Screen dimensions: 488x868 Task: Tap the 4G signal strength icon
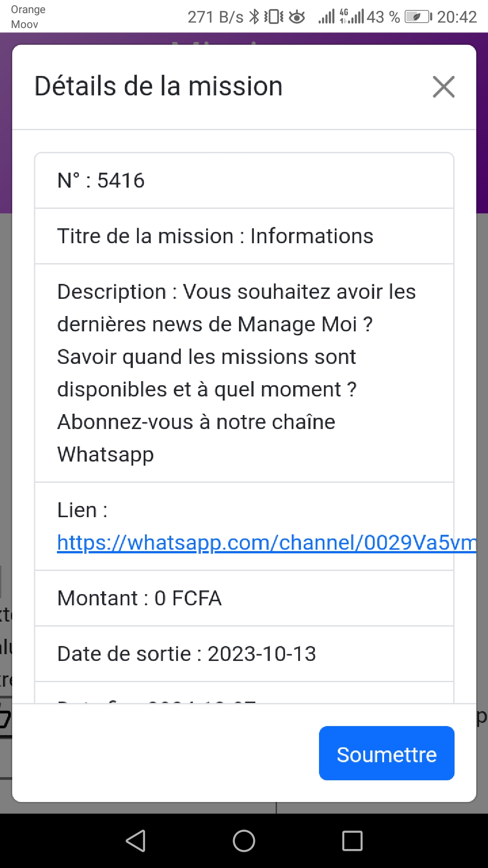(x=352, y=17)
